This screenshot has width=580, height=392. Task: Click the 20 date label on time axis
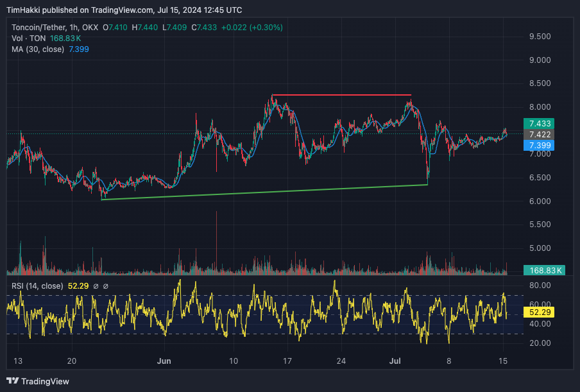tap(72, 361)
